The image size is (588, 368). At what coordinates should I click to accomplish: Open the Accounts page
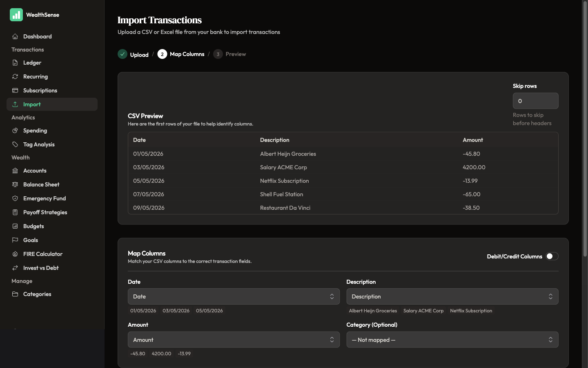[52, 171]
